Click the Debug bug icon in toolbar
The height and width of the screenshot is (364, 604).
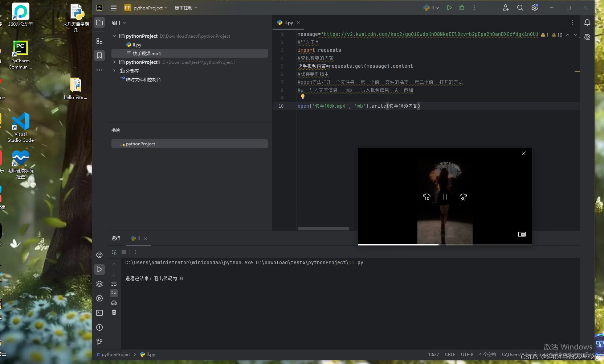[x=462, y=8]
